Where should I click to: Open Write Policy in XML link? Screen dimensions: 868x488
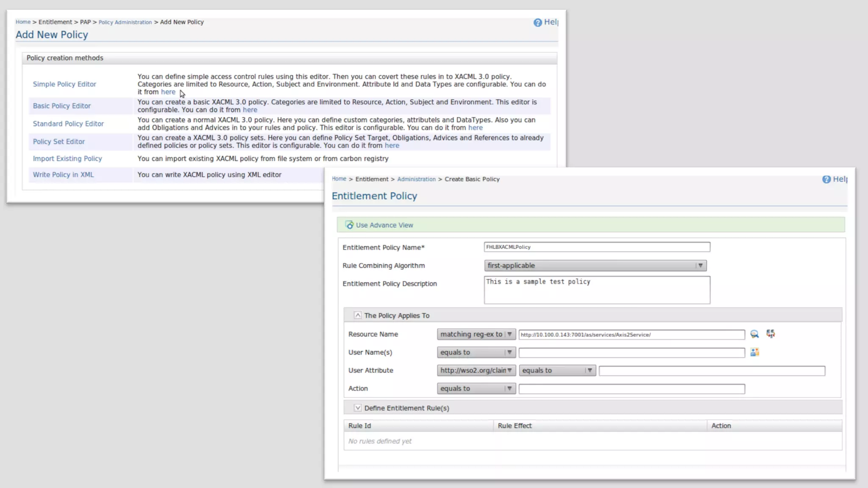(64, 175)
